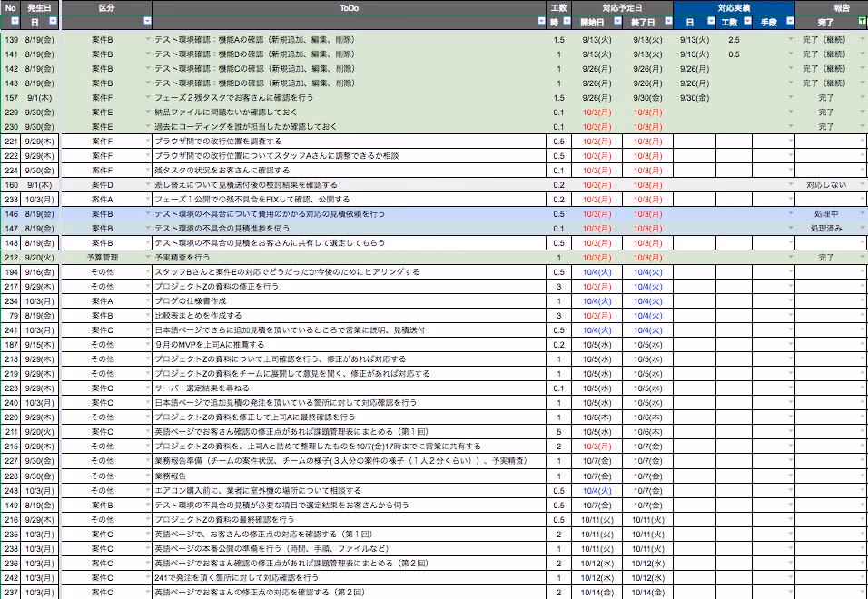Expand the 予算管理 category dropdown in row 212
This screenshot has height=599, width=868.
tap(147, 258)
